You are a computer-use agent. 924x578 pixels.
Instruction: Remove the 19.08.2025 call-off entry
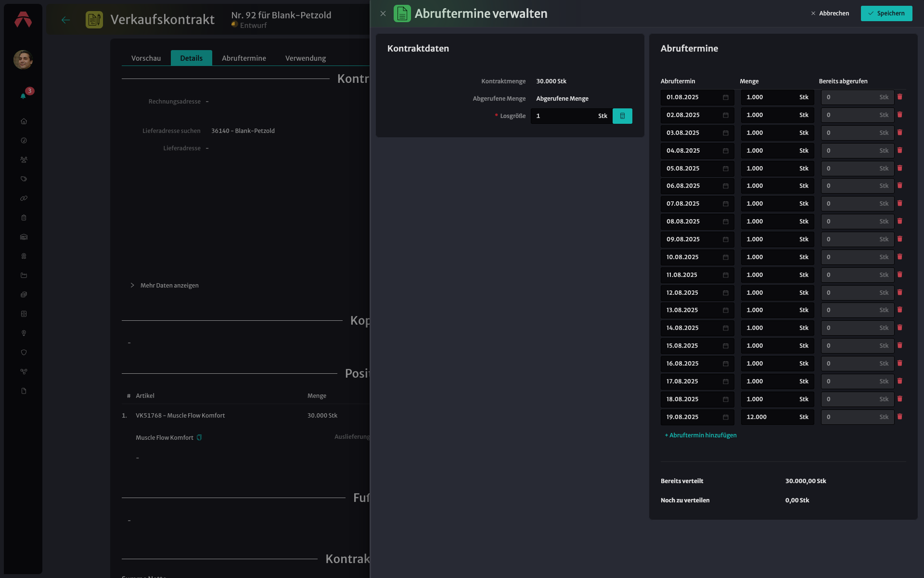click(899, 417)
